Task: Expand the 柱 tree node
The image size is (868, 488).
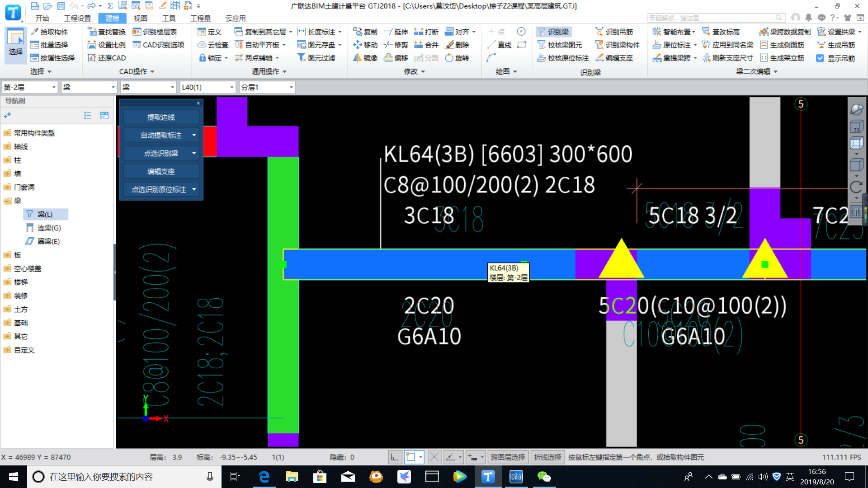Action: click(7, 160)
